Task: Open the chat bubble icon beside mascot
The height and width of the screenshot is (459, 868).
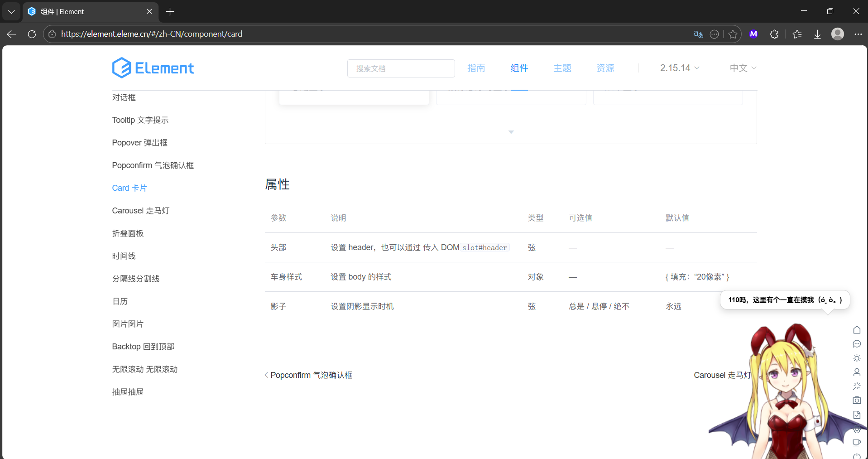Action: point(857,344)
